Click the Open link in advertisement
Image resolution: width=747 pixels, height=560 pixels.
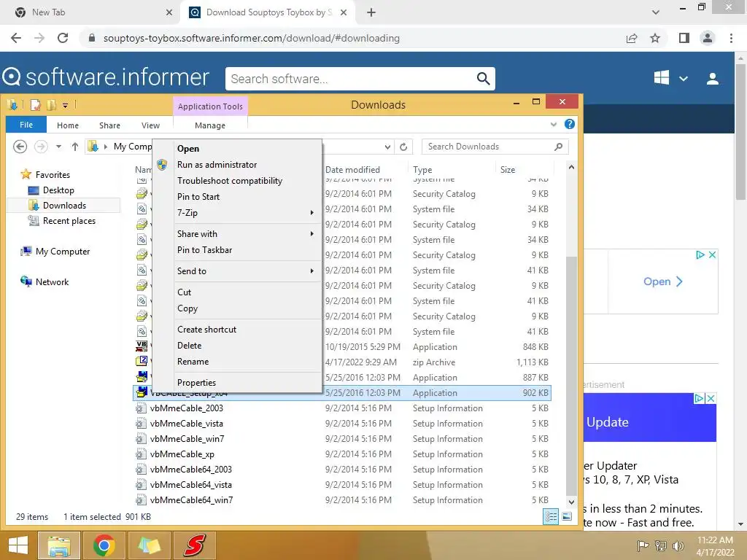(x=662, y=281)
